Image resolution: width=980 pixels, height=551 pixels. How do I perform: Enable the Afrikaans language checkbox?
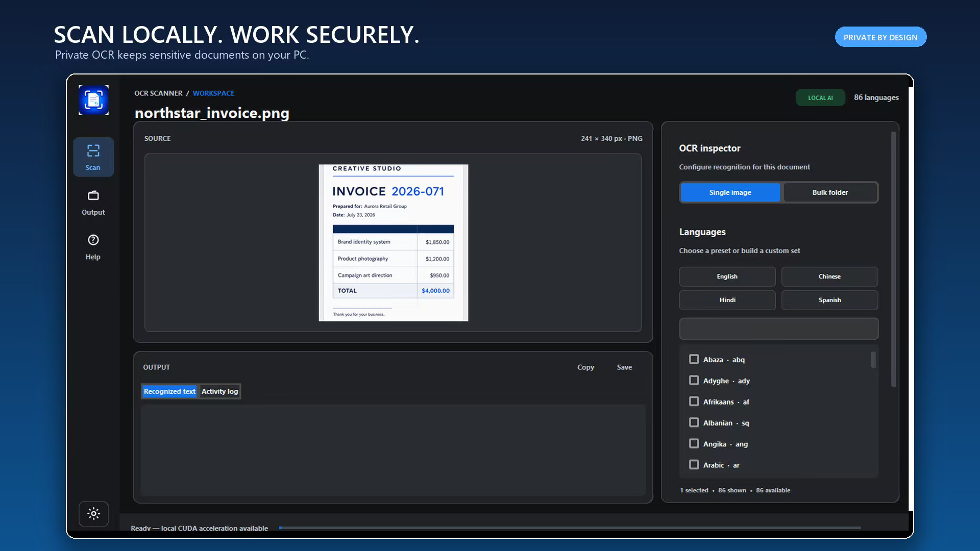694,402
